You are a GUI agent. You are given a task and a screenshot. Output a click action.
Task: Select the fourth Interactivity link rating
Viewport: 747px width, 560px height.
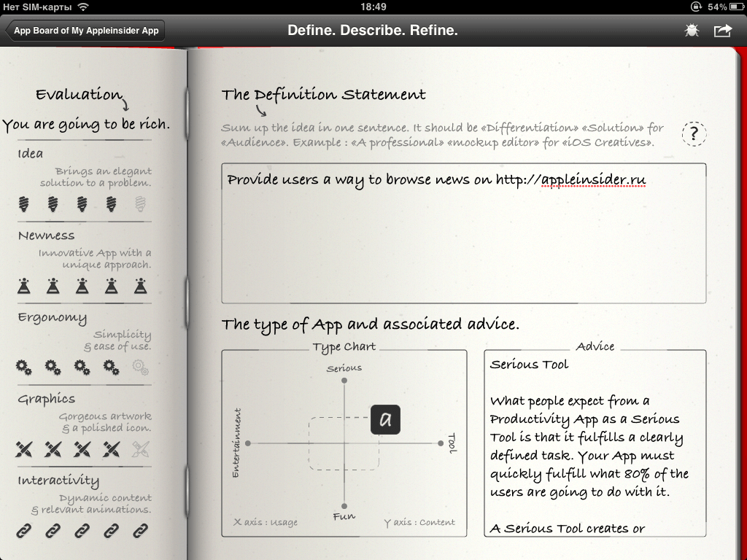tap(111, 531)
